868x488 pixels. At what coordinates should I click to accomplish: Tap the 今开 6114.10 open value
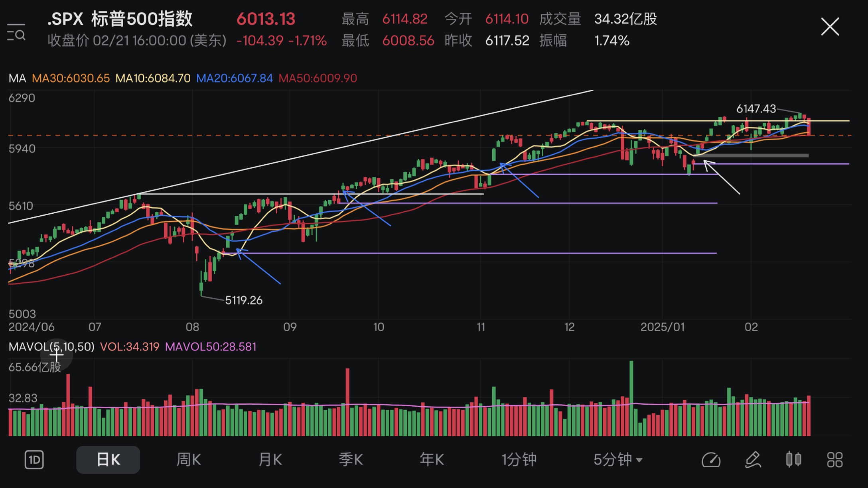(x=487, y=19)
